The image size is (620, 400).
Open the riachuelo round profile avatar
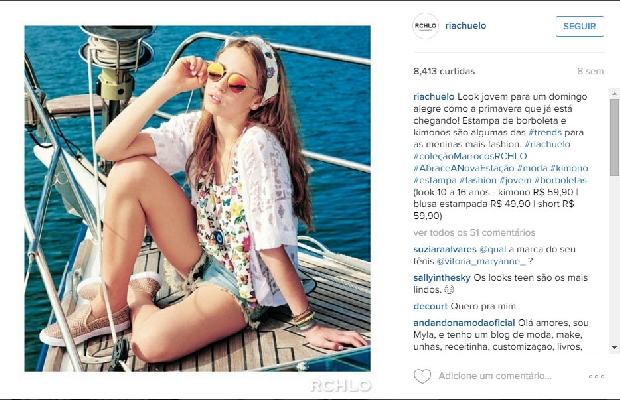tap(425, 26)
